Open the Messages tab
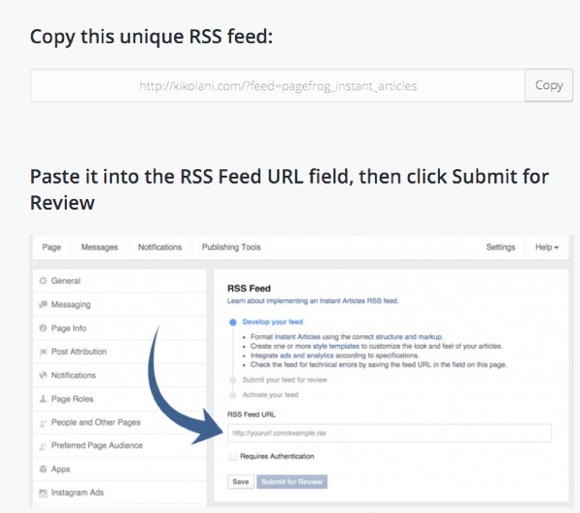580x513 pixels. pos(100,247)
